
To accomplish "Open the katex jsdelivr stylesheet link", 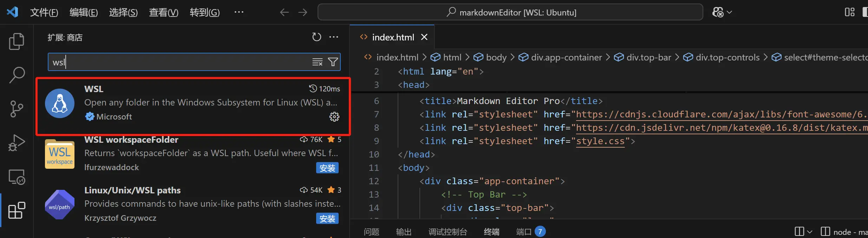I will [x=722, y=128].
